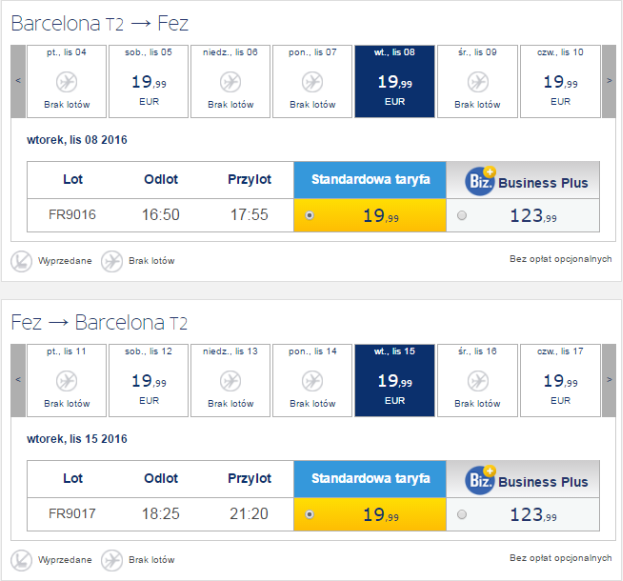Click no-flights plane icon for niedz., lis 06

231,81
